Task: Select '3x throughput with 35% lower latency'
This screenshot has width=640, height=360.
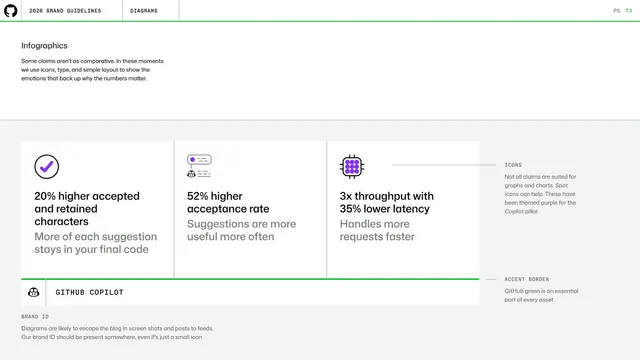Action: [x=387, y=202]
